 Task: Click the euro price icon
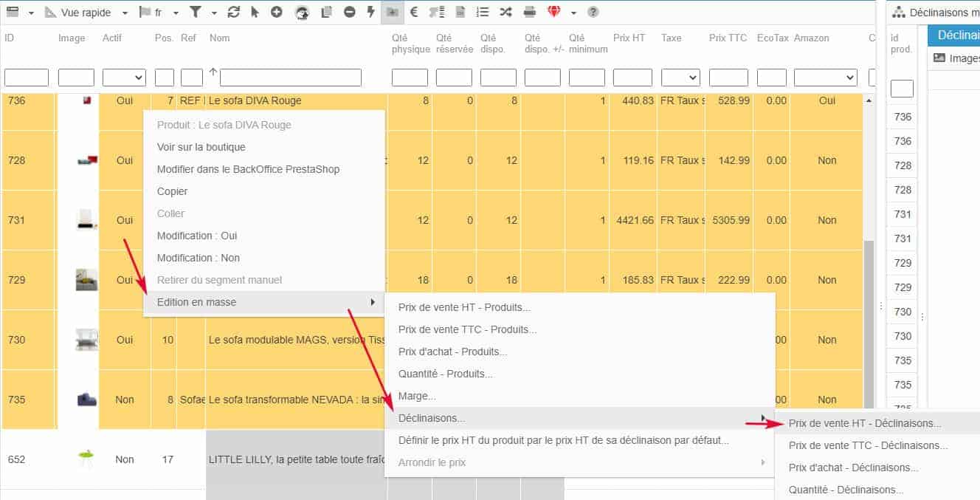(x=414, y=12)
